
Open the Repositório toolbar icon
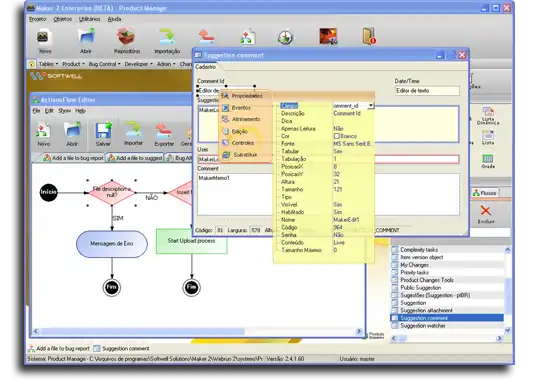[126, 37]
